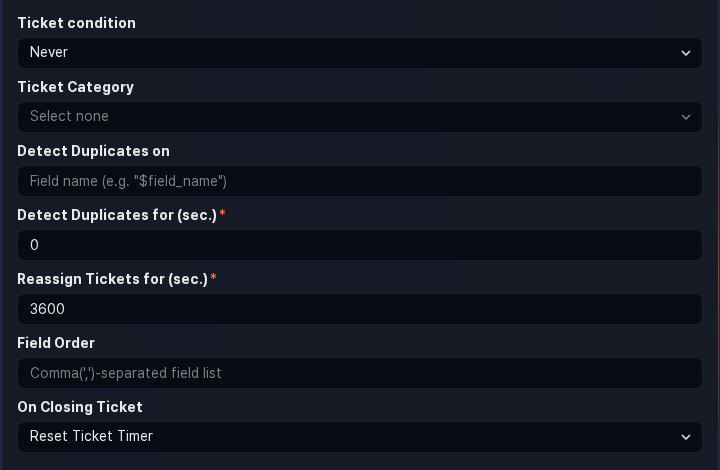The width and height of the screenshot is (720, 470).
Task: Click the Field Order label
Action: [56, 343]
